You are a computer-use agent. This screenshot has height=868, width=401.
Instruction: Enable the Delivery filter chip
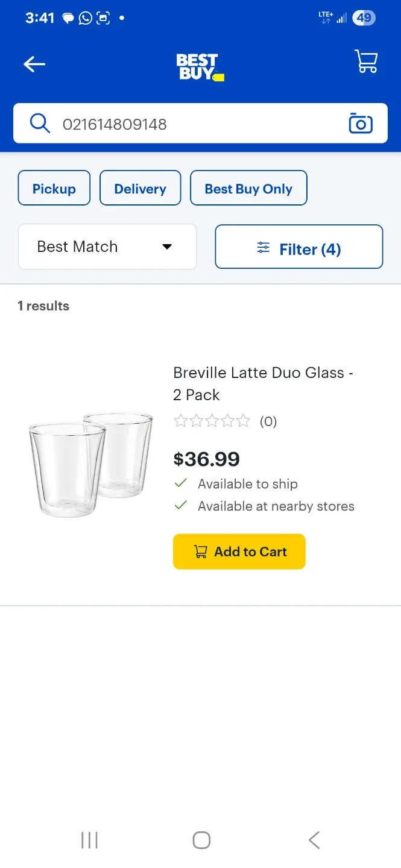(140, 188)
